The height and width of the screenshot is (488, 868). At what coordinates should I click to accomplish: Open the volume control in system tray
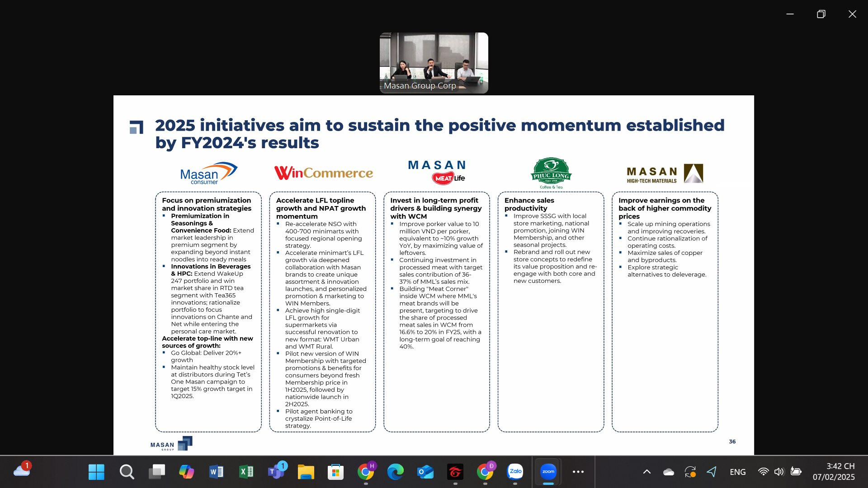coord(779,472)
